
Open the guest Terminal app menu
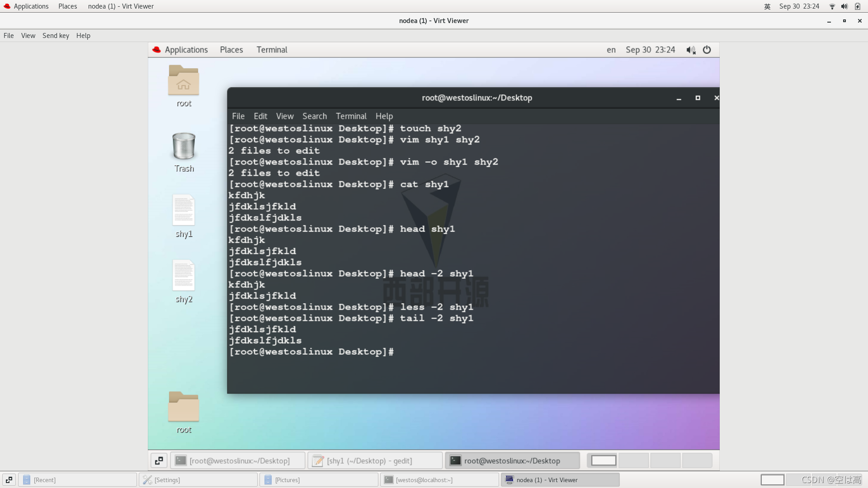272,50
